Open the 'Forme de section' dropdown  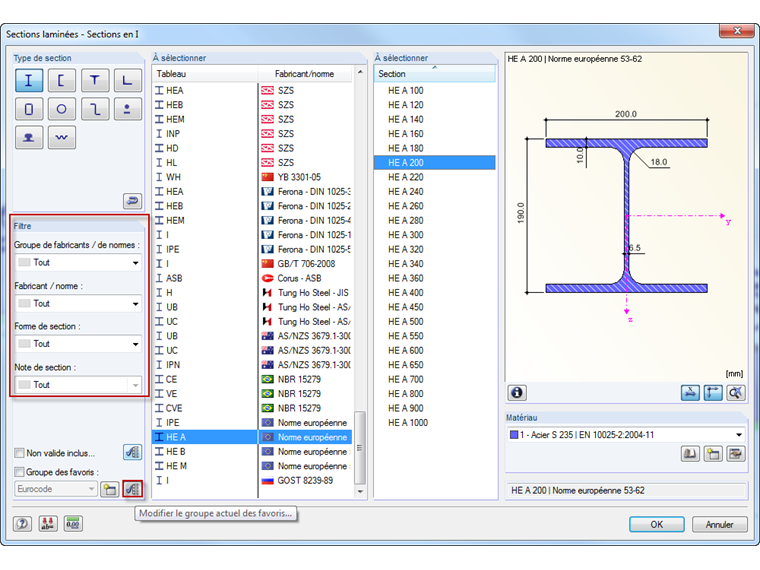pyautogui.click(x=79, y=344)
